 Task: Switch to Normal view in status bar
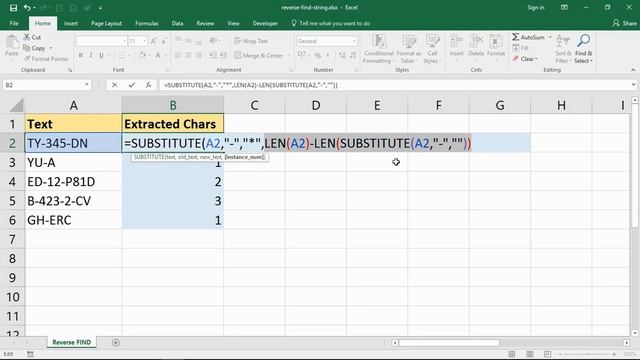tap(512, 354)
